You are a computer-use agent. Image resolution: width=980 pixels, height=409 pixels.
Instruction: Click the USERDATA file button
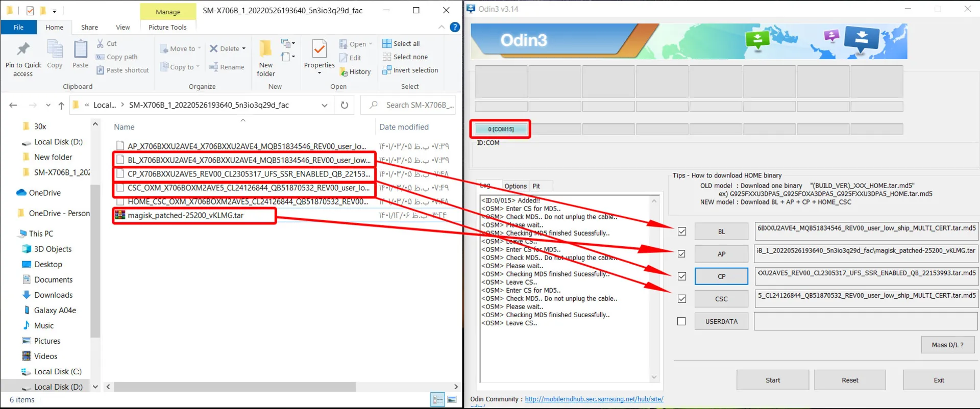[721, 321]
